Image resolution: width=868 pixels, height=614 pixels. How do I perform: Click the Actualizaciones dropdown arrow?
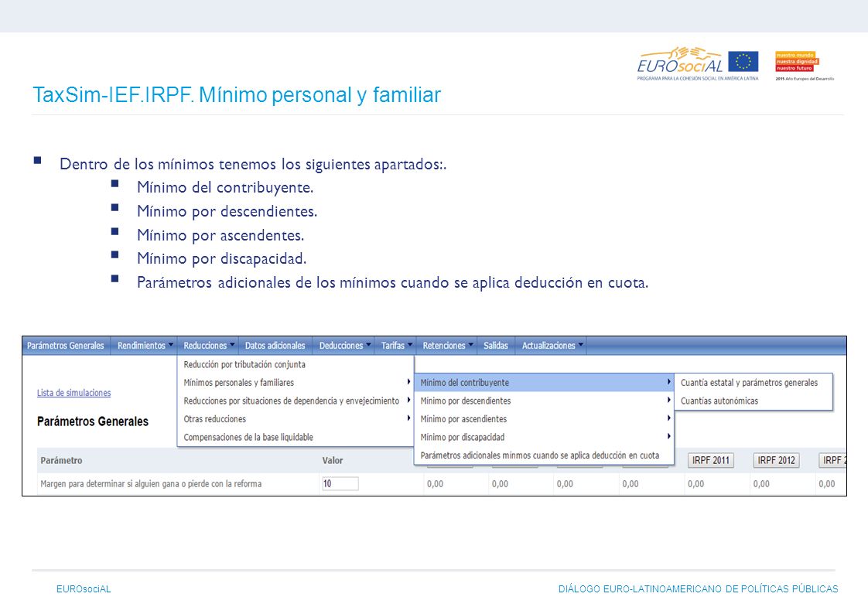[x=580, y=345]
